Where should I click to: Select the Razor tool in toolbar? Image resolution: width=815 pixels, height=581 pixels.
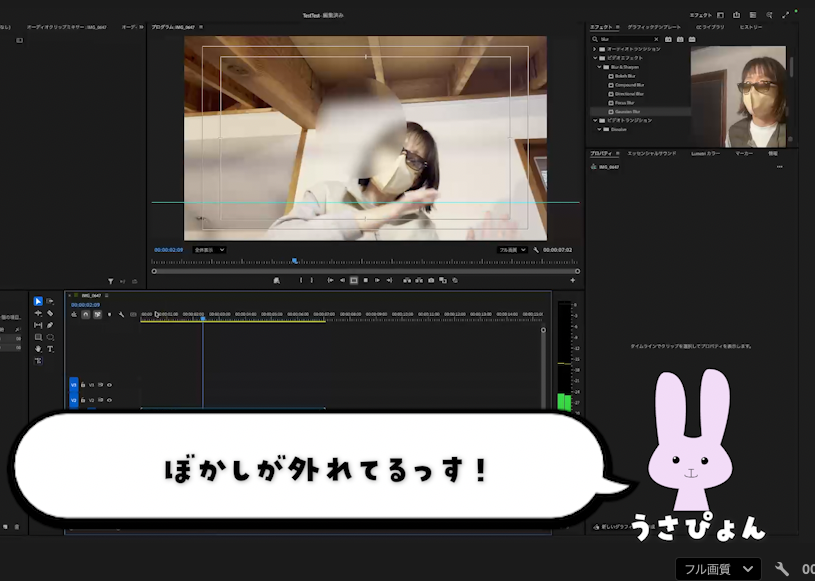tap(50, 313)
